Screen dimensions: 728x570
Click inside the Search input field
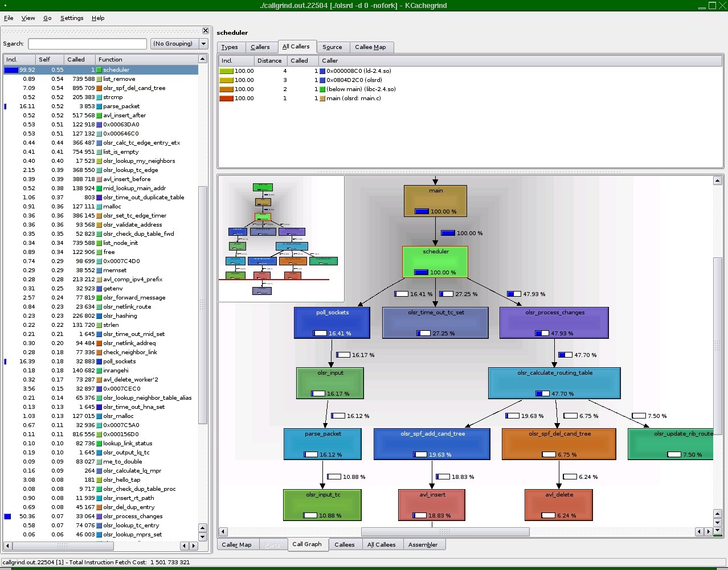(x=87, y=44)
